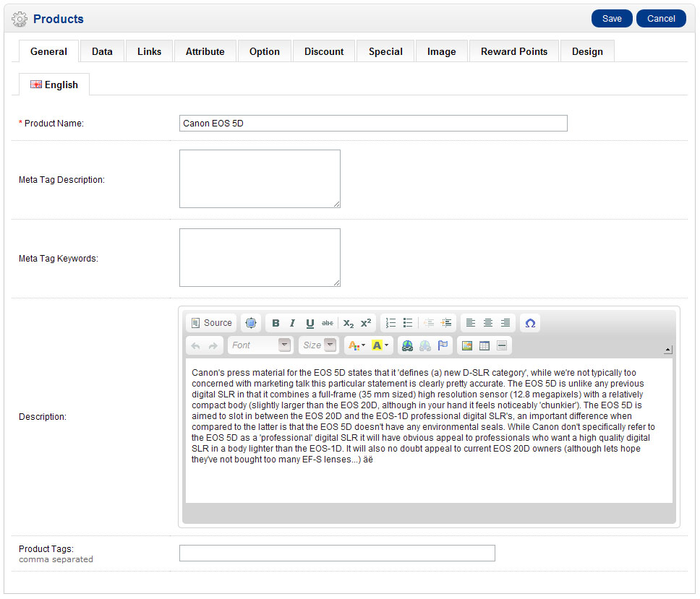Insert a numbered list in the description
The image size is (700, 599).
pos(390,323)
